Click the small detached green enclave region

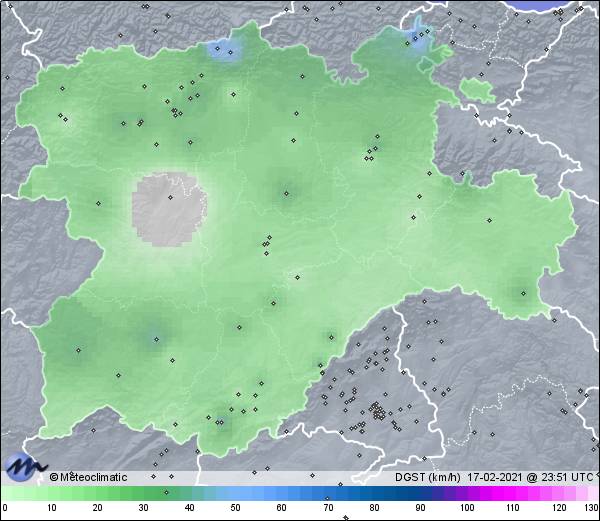477,90
